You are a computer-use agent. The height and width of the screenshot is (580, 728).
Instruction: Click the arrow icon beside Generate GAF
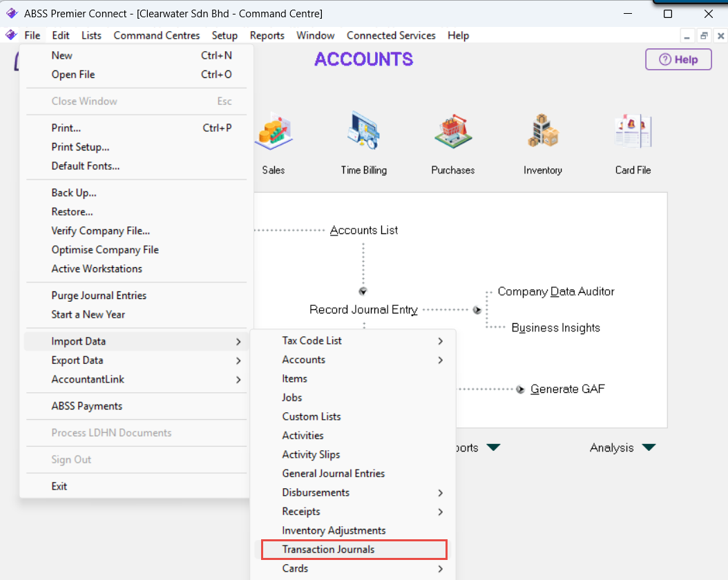click(x=520, y=389)
